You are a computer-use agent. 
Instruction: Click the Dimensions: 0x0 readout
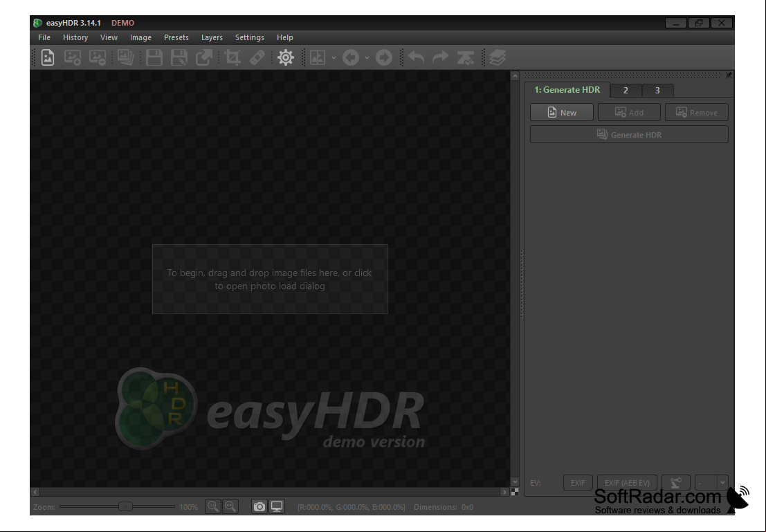[x=444, y=507]
